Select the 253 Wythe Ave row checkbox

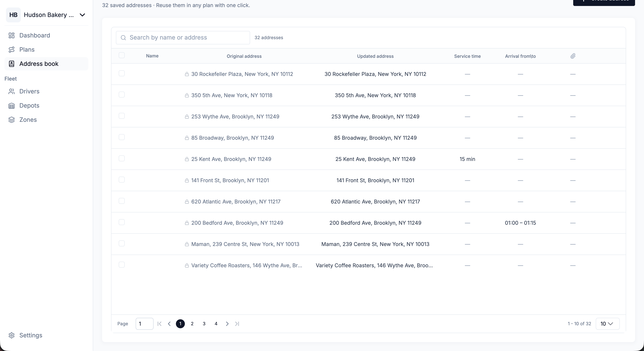[x=121, y=116]
